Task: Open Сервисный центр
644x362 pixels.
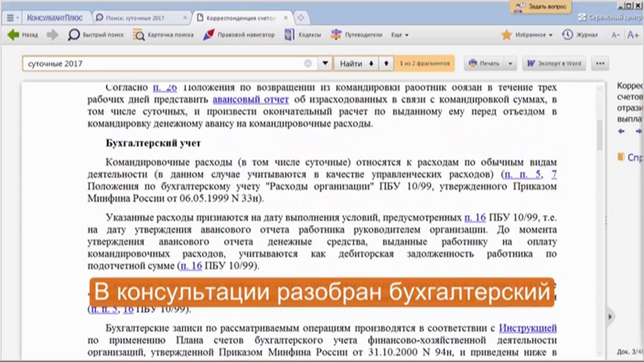Action: click(x=610, y=18)
